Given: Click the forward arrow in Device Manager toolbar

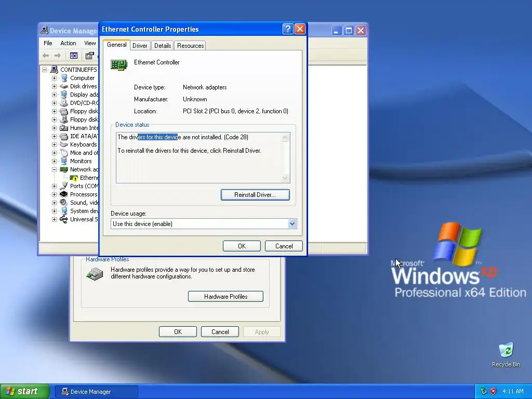Looking at the screenshot, I should point(58,56).
